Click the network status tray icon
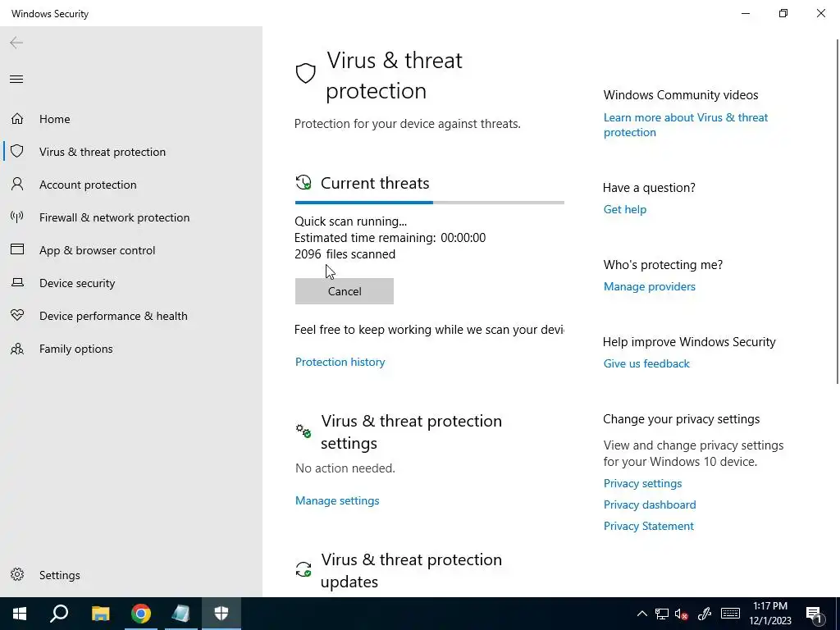The image size is (840, 630). click(x=662, y=614)
